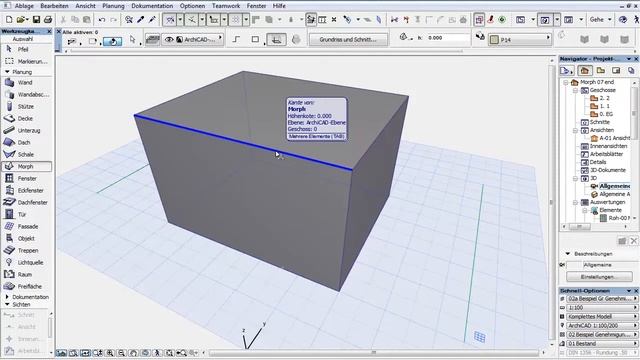Screen dimensions: 640x360
Task: Open the P14 material dropdown
Action: point(520,40)
